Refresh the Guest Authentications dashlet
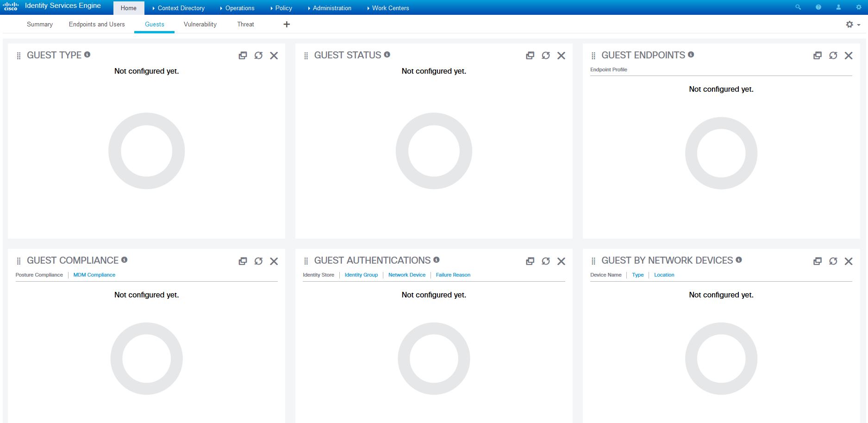 coord(546,261)
